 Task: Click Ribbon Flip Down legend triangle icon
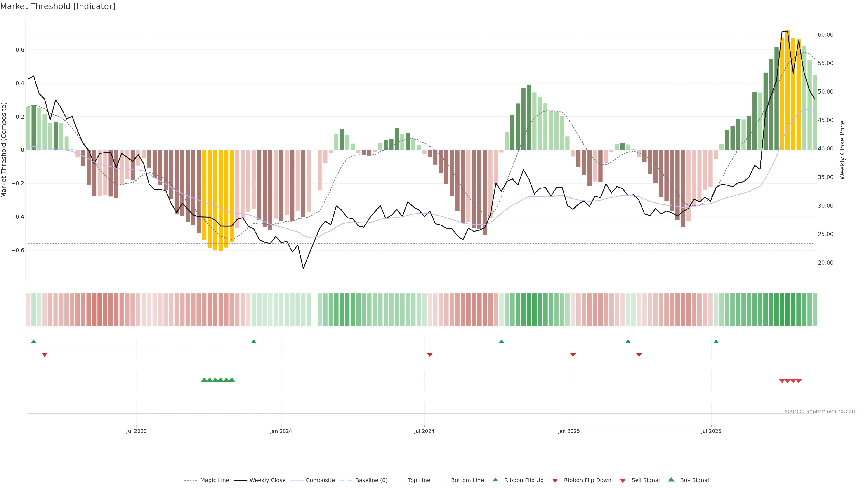click(555, 481)
